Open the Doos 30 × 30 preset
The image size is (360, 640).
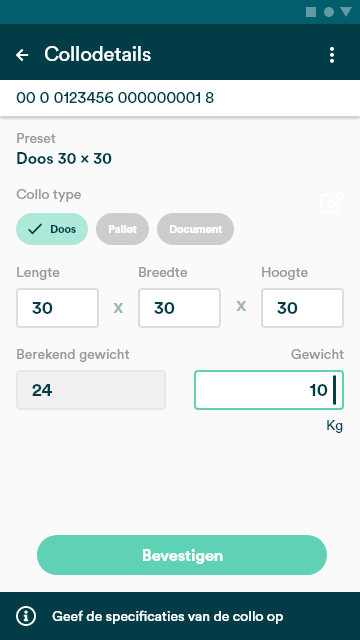tap(64, 158)
